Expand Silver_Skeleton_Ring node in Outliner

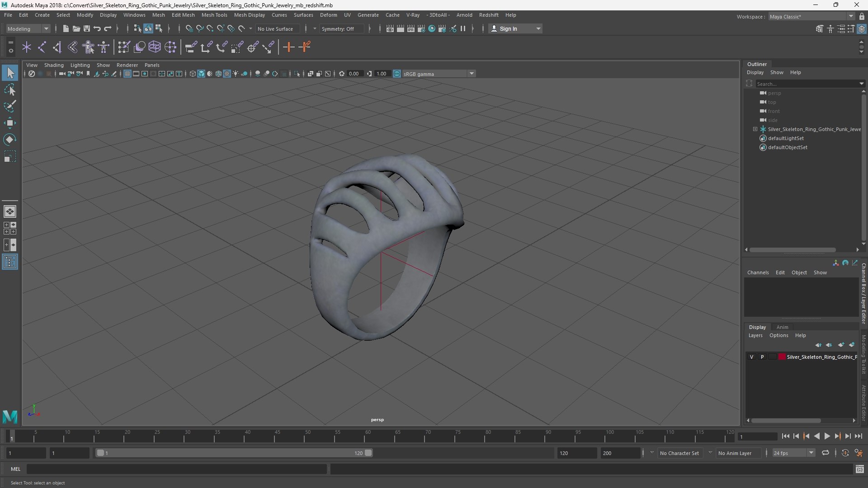click(755, 129)
